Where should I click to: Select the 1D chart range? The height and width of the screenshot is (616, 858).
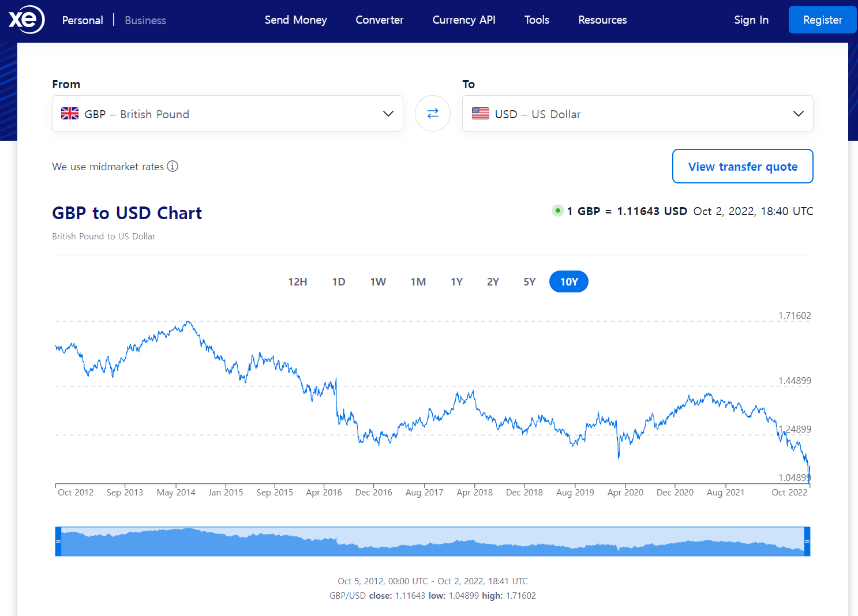click(x=339, y=281)
